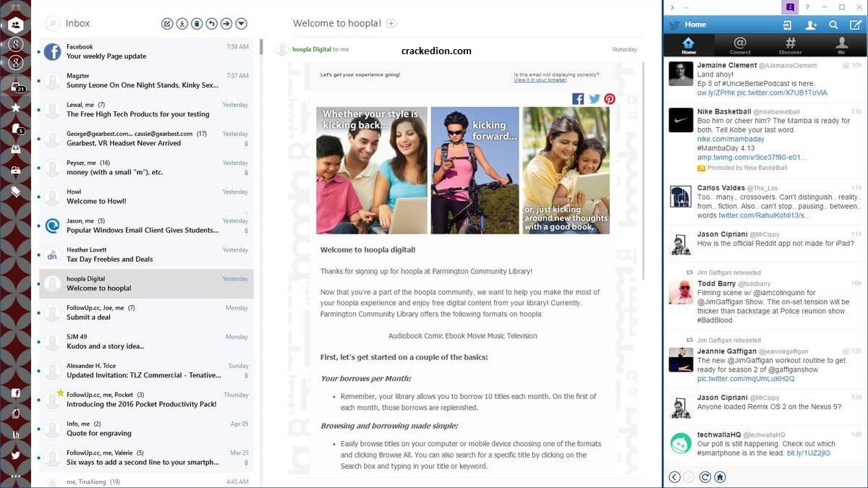Click the reply arrow icon in inbox toolbar
Image resolution: width=868 pixels, height=488 pixels.
click(211, 24)
